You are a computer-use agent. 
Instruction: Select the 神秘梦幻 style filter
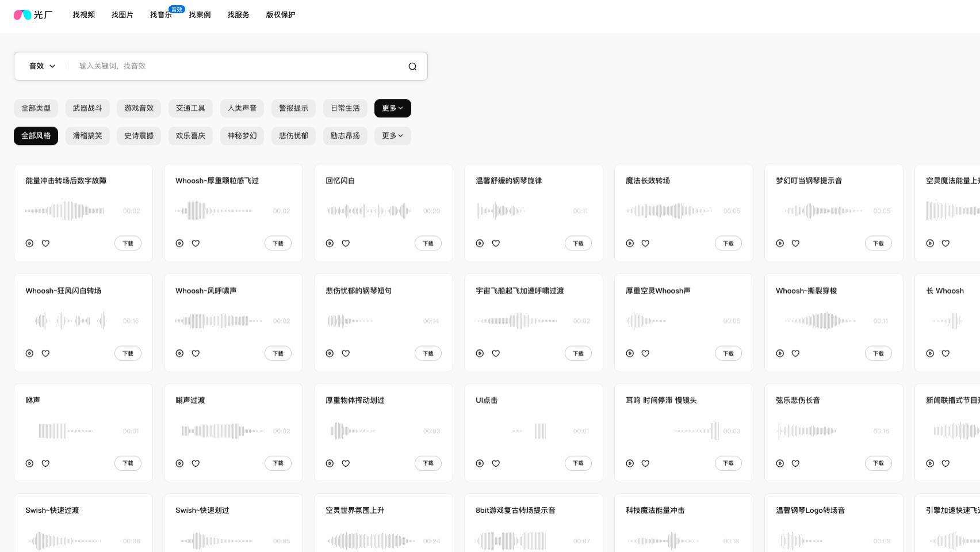pos(242,136)
